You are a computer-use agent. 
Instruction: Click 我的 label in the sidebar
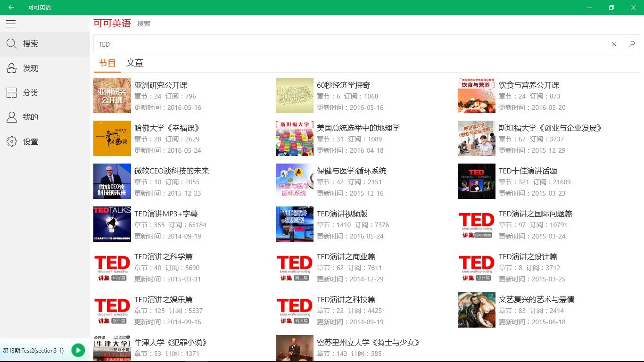point(31,117)
